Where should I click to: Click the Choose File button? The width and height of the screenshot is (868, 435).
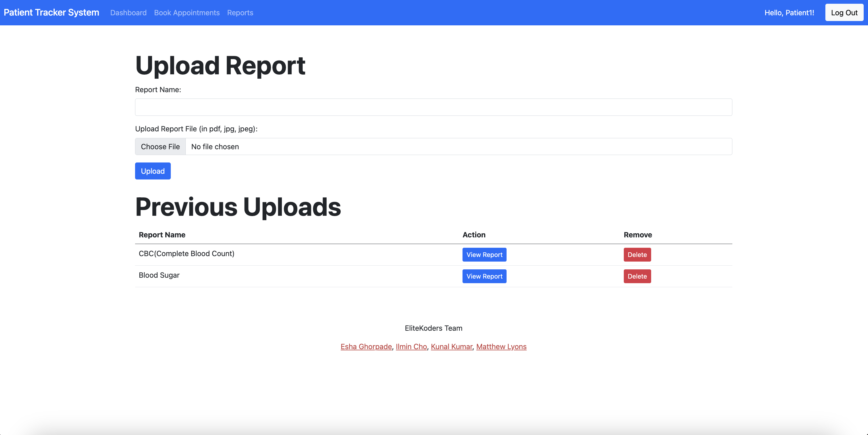pyautogui.click(x=160, y=147)
